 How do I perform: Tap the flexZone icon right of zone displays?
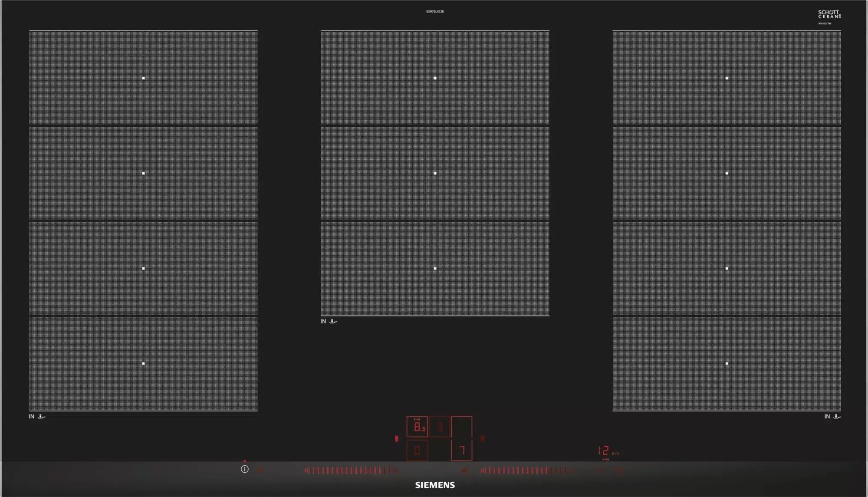click(x=482, y=438)
